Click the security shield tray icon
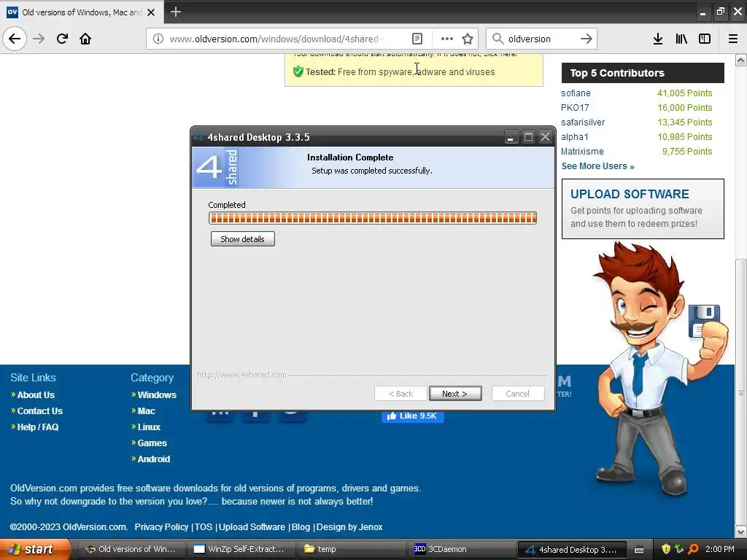747x560 pixels. click(666, 550)
